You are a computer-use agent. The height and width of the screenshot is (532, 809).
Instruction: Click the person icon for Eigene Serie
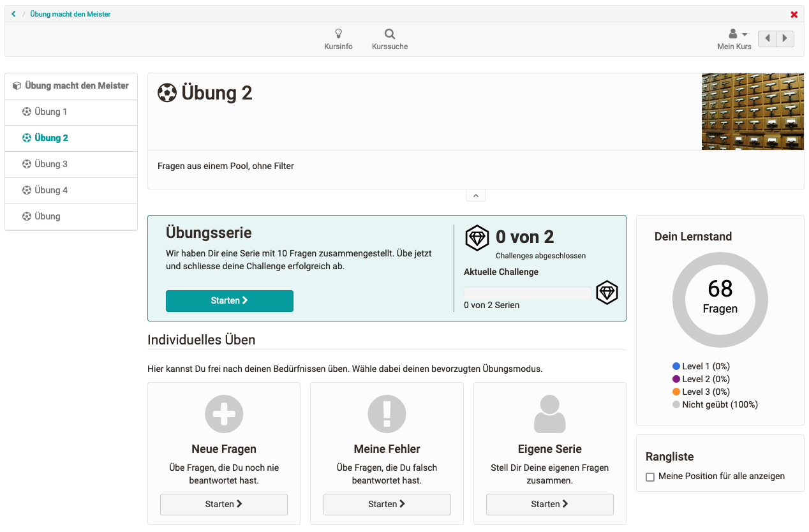click(549, 414)
